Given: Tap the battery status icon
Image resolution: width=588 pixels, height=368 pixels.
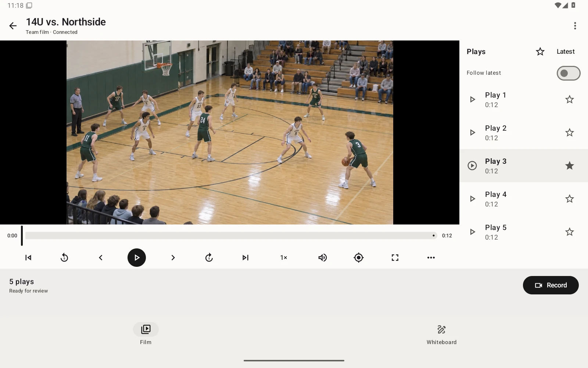Looking at the screenshot, I should click(x=573, y=5).
